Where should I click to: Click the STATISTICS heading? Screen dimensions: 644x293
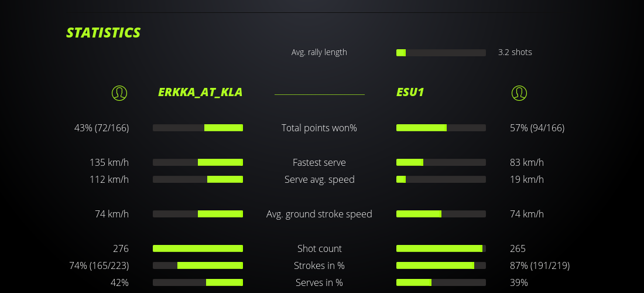pos(104,33)
